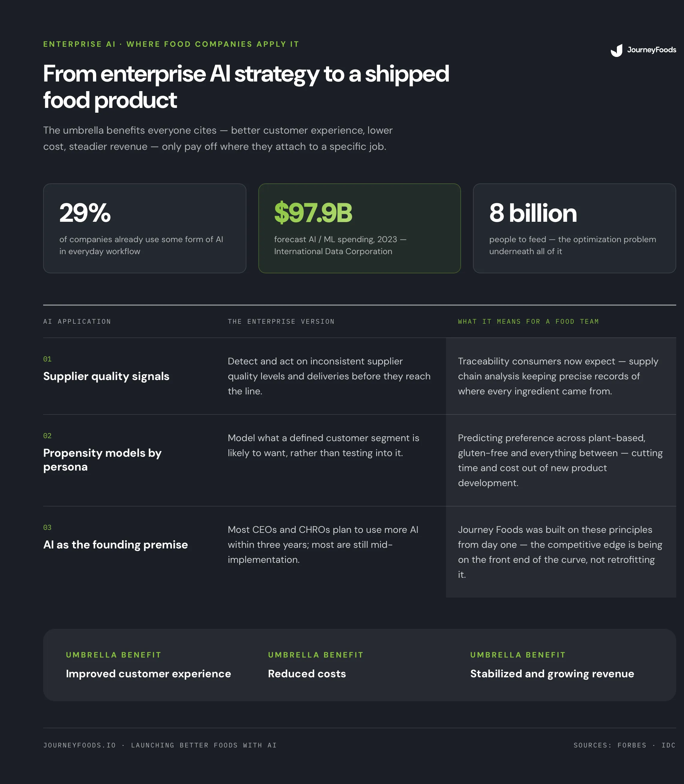Open the AI as the founding premise title
The image size is (684, 784).
click(x=116, y=545)
